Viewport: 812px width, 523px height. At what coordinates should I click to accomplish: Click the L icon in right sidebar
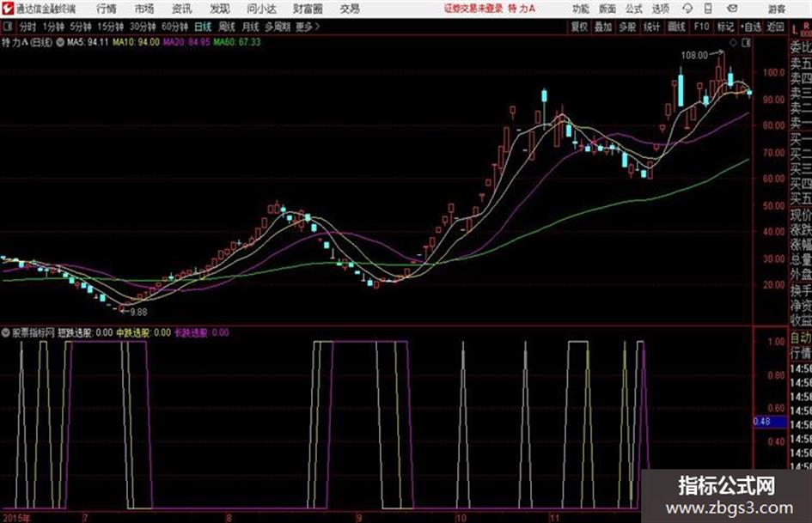click(795, 30)
